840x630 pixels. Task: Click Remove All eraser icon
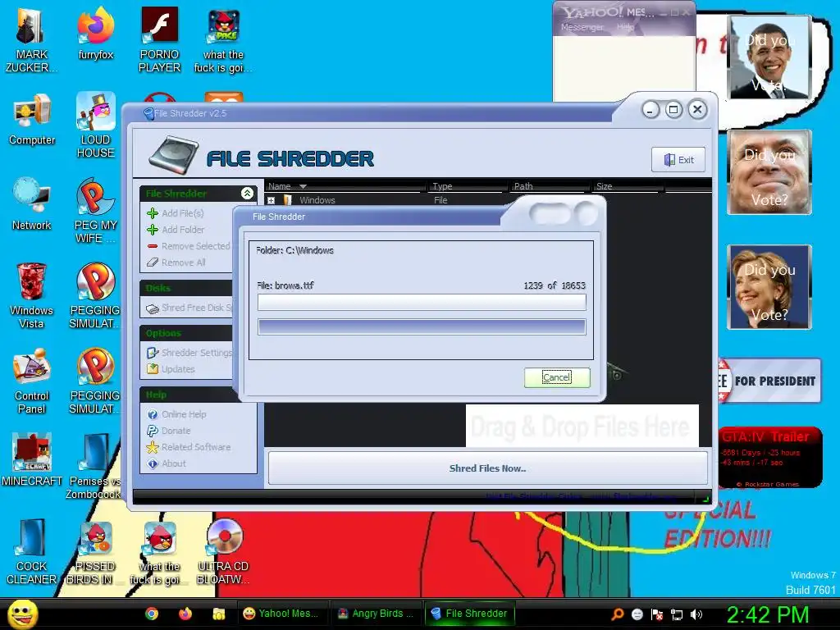(x=153, y=262)
